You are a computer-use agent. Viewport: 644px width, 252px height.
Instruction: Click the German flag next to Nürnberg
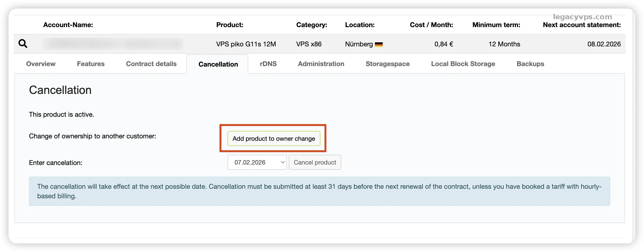[x=378, y=45]
